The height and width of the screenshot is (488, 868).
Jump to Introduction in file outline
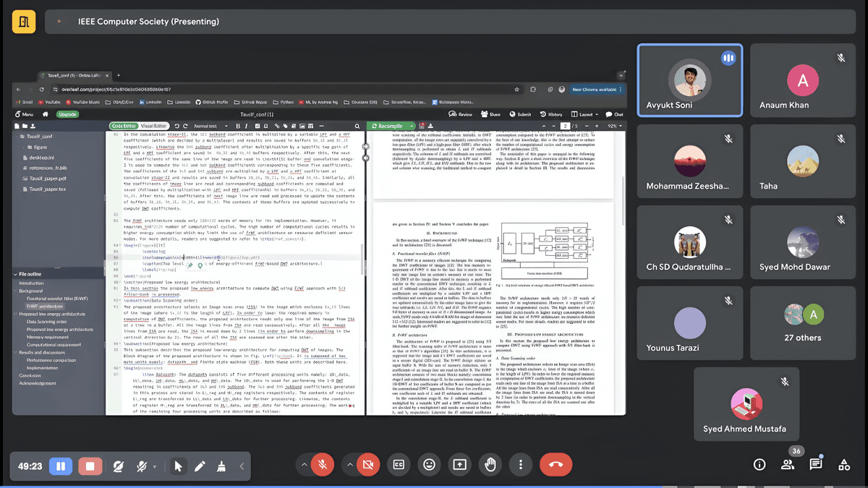(x=30, y=283)
